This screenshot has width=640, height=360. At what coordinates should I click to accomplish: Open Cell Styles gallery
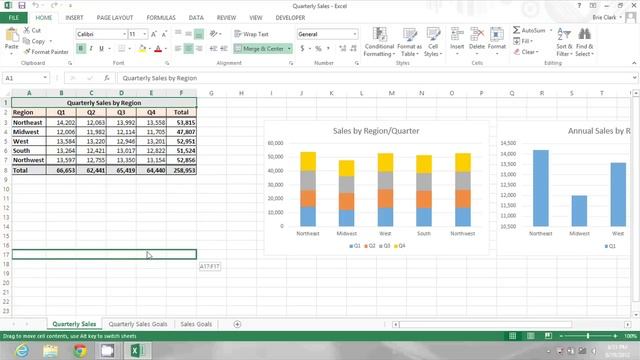(x=433, y=42)
